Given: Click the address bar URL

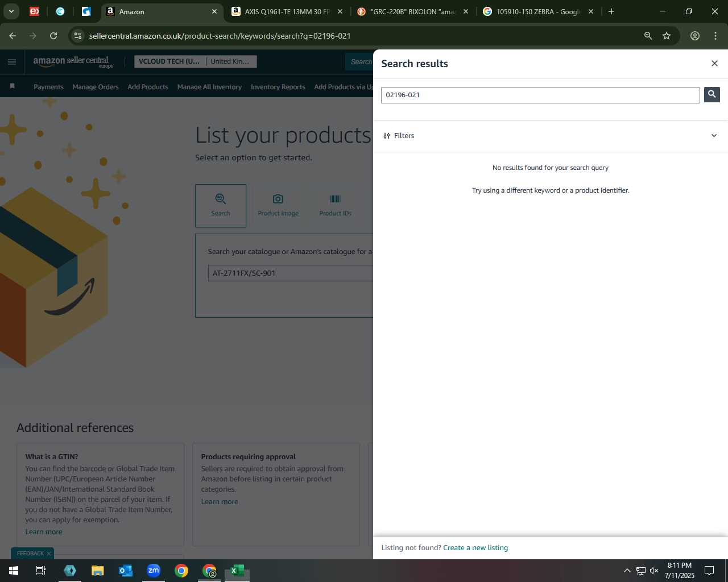Looking at the screenshot, I should point(220,36).
